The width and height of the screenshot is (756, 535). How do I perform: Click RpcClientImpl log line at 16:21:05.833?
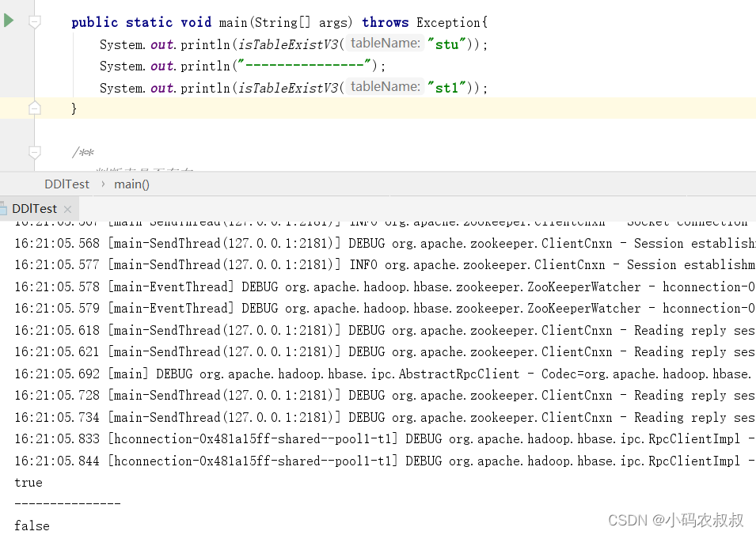(385, 439)
